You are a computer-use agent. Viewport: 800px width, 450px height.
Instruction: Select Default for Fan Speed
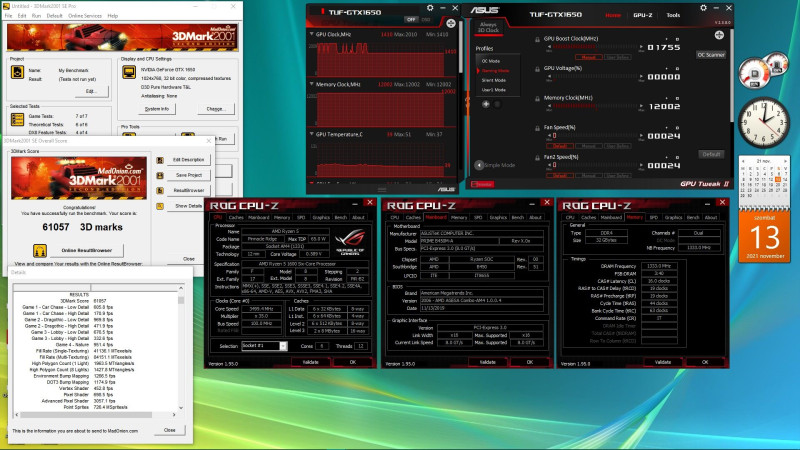(559, 146)
